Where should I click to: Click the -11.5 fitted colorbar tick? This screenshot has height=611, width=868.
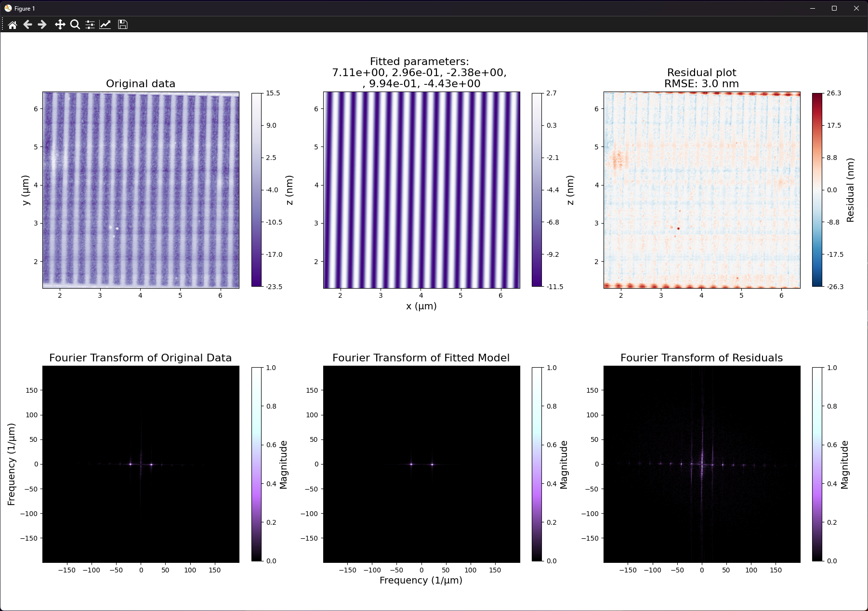tap(554, 287)
